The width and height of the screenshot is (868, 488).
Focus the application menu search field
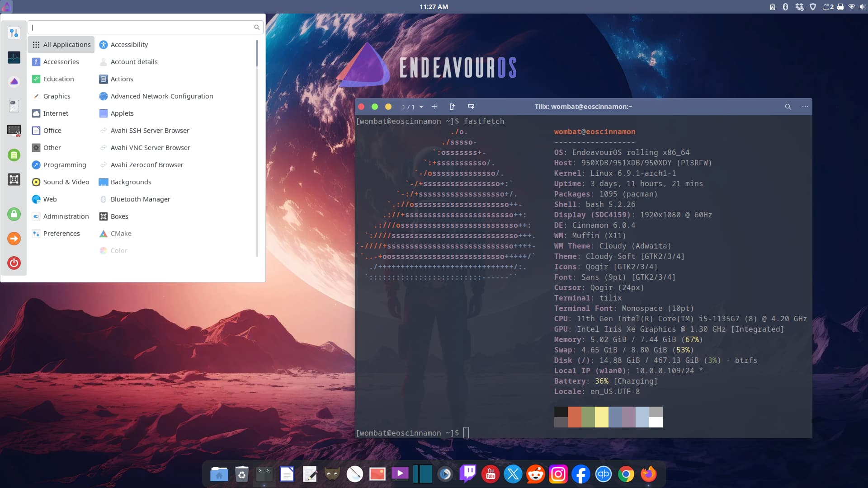click(142, 27)
